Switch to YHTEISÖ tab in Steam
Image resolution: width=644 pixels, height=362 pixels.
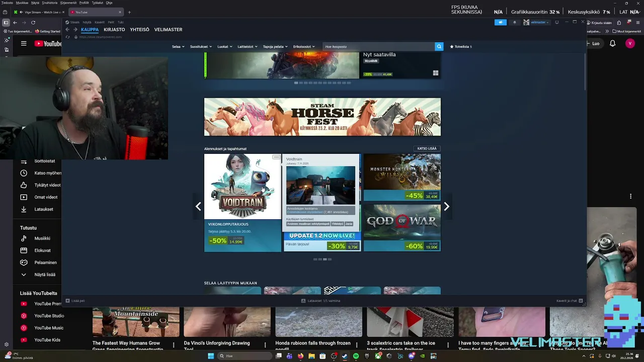tap(139, 30)
